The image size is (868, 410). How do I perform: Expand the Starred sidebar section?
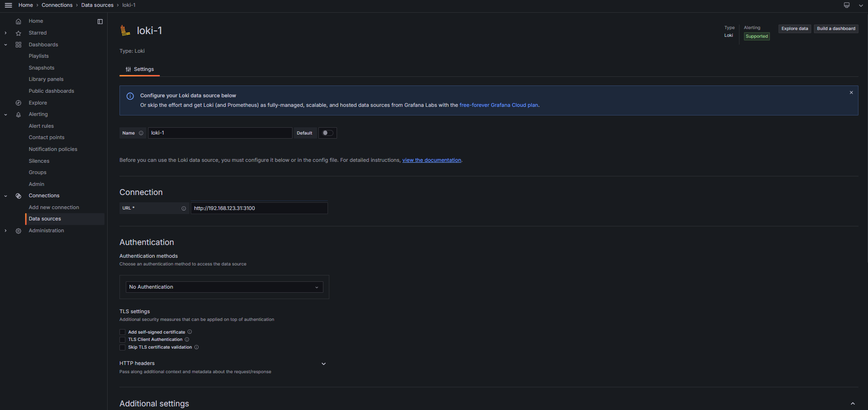5,33
